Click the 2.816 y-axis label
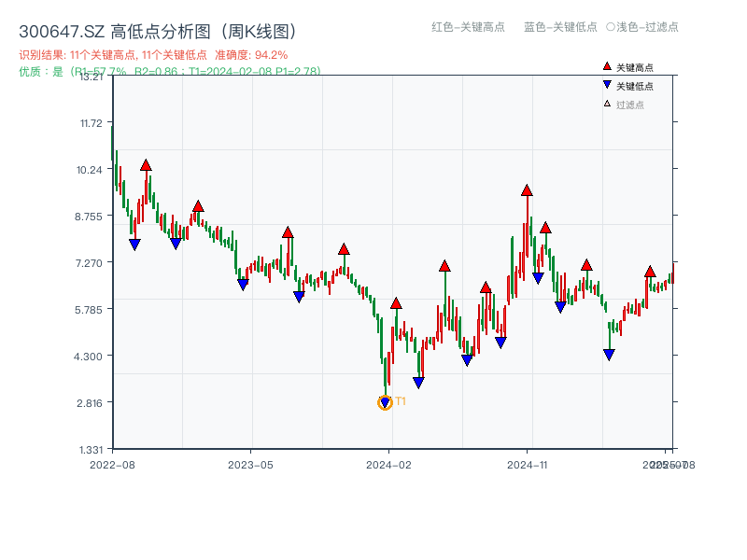This screenshot has height=560, width=747. [x=90, y=403]
